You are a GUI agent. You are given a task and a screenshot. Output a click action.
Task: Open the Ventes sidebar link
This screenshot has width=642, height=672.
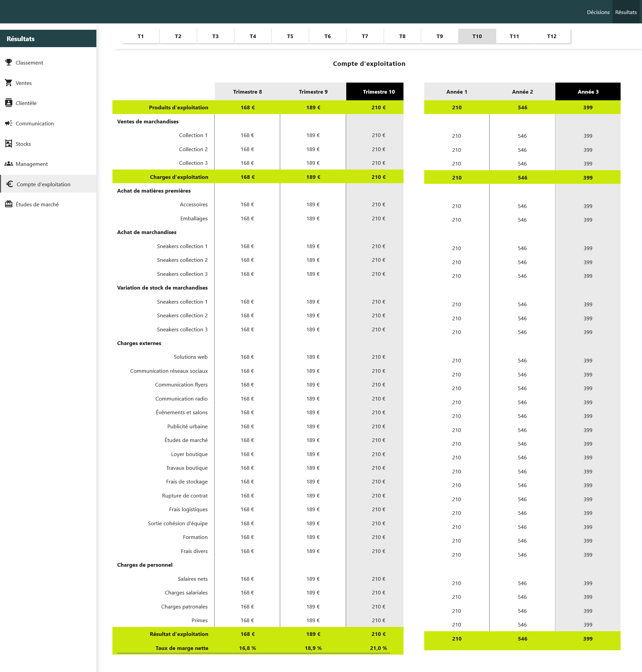click(x=24, y=83)
